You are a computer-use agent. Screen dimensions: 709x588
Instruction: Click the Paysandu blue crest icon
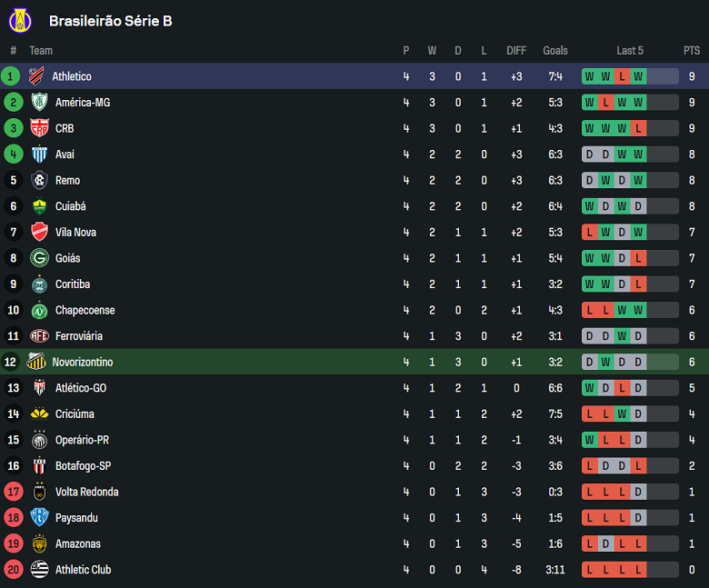(39, 517)
